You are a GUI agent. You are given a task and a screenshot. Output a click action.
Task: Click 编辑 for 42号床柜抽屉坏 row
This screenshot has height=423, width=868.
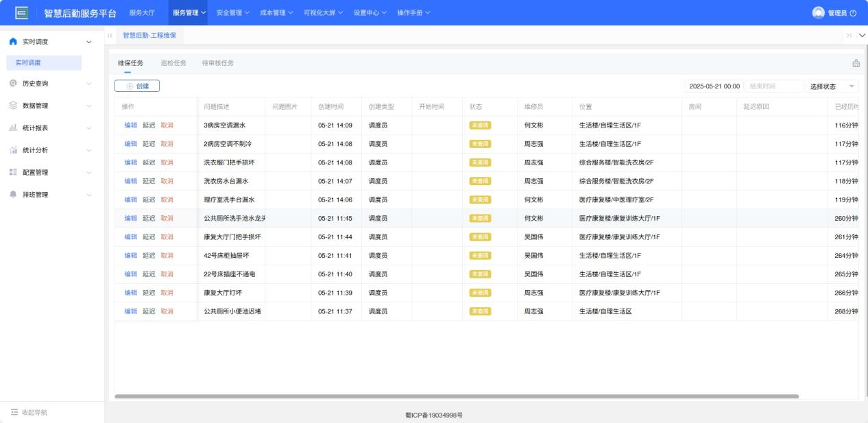(x=130, y=256)
